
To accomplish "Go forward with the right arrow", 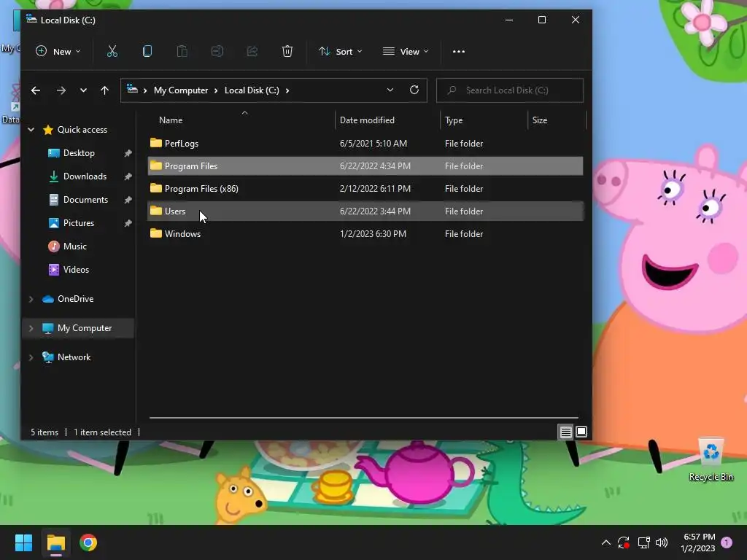I will 61,90.
